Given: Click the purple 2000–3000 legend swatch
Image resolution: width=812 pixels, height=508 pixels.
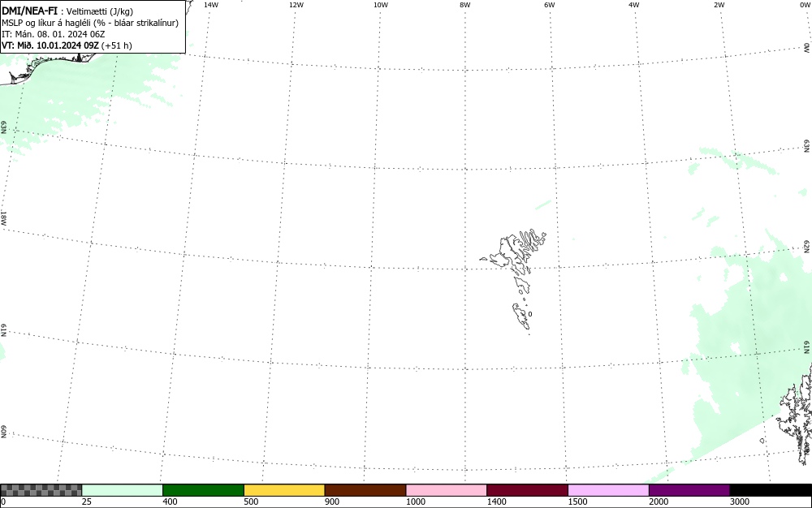Looking at the screenshot, I should (689, 490).
